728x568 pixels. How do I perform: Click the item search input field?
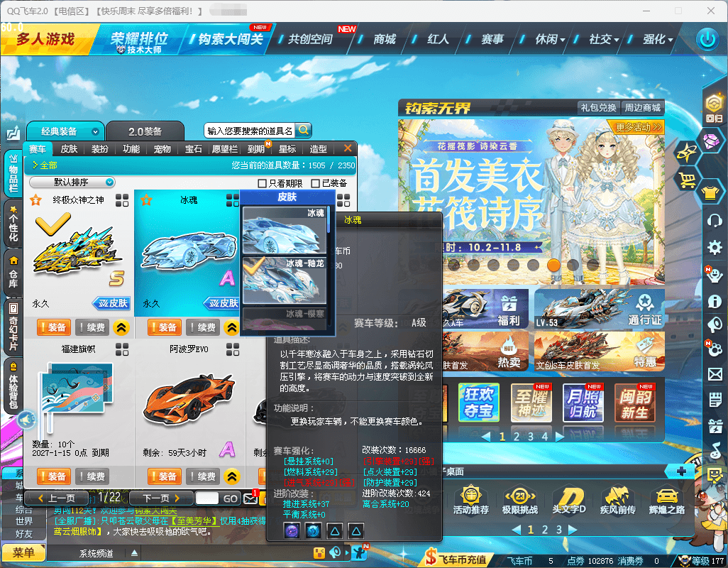pos(250,131)
